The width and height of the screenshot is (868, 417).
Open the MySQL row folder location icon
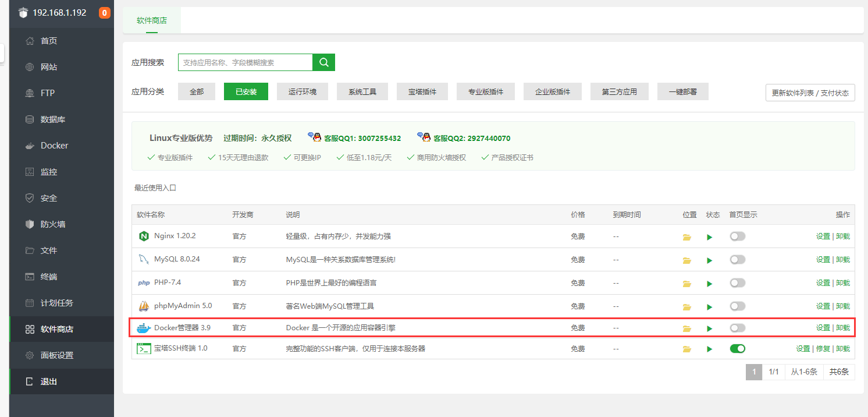tap(687, 260)
